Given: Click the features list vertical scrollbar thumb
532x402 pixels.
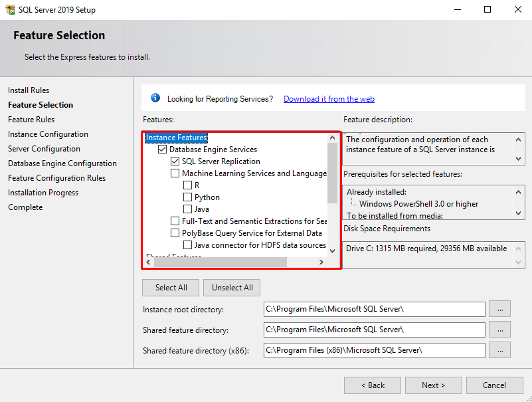Looking at the screenshot, I should (333, 173).
